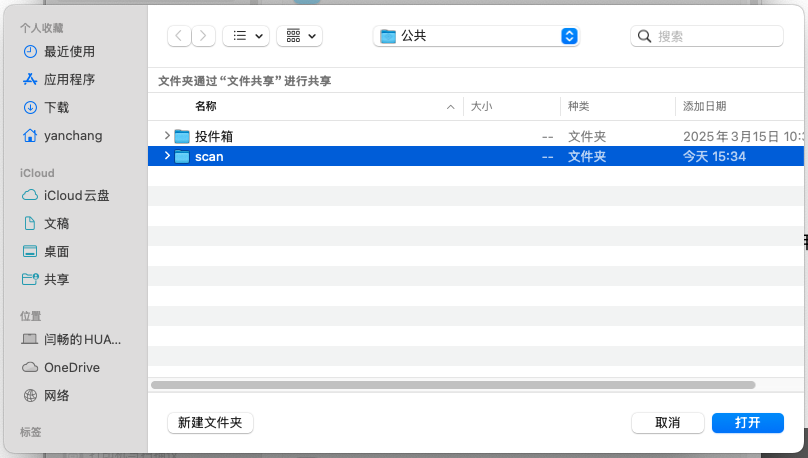Open the list view options dropdown
This screenshot has height=458, width=808.
(245, 36)
